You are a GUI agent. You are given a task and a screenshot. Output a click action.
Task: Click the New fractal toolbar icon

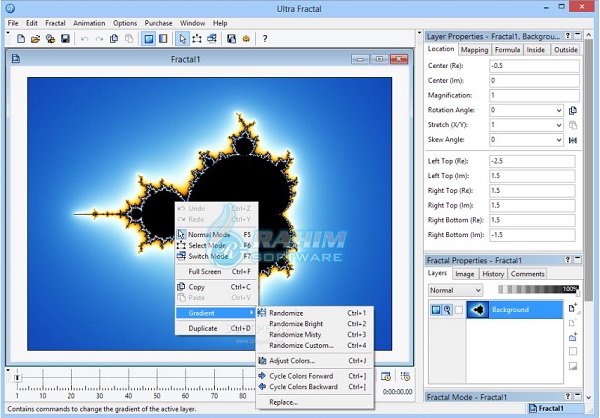tap(21, 39)
